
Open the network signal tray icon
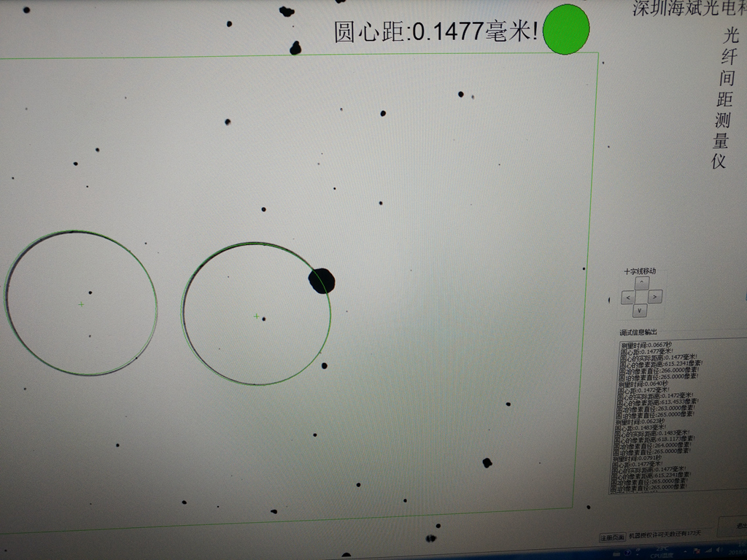click(708, 551)
